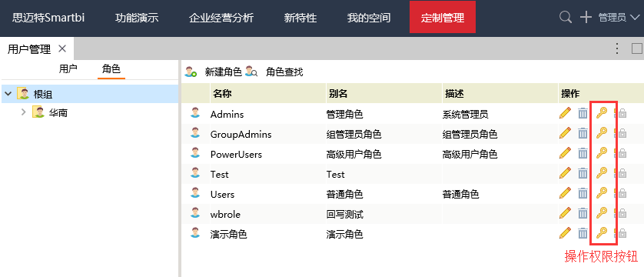Click the 回写测试 alias cell
This screenshot has width=644, height=277.
[344, 215]
